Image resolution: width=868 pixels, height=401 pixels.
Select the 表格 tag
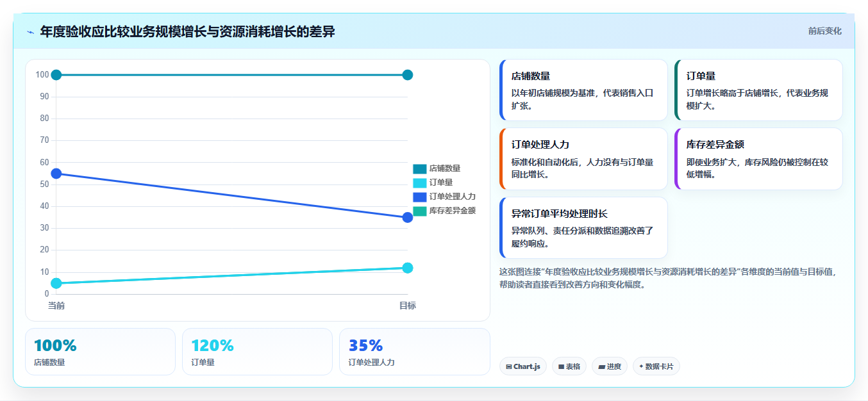pyautogui.click(x=569, y=366)
